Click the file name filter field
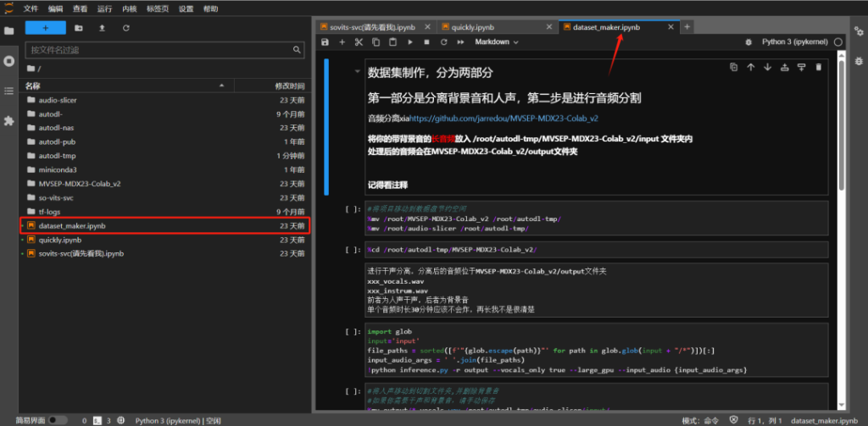 pos(161,50)
